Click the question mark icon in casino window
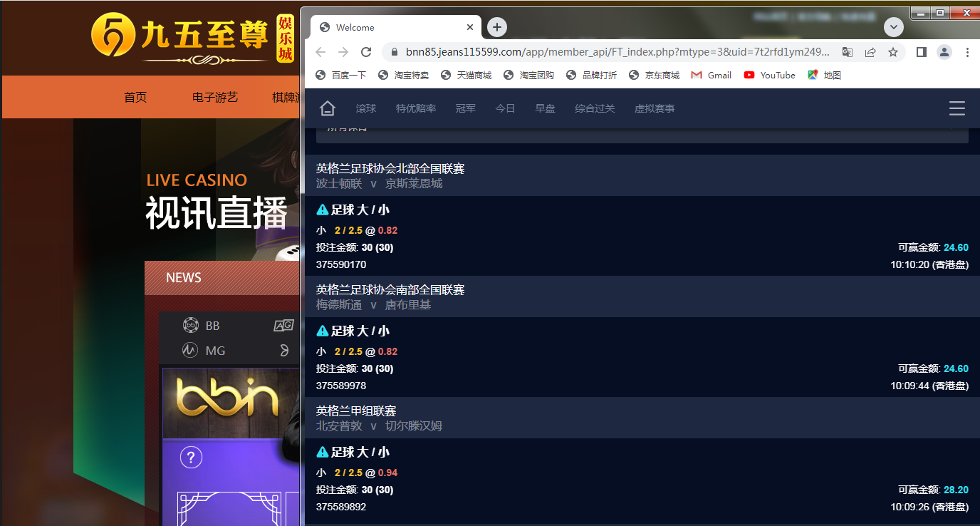980x526 pixels. click(191, 457)
